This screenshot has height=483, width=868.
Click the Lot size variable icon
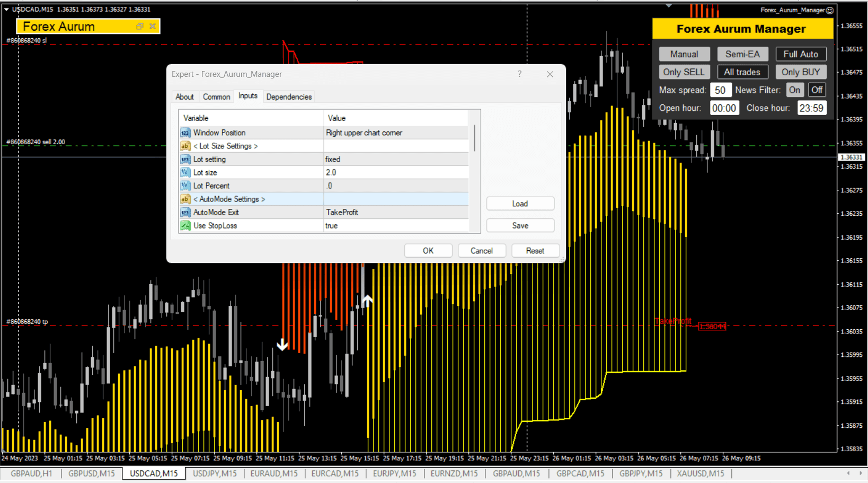[x=185, y=173]
